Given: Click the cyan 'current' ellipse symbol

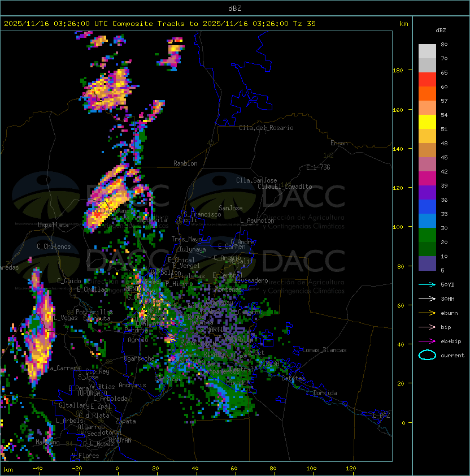Looking at the screenshot, I should [x=427, y=355].
